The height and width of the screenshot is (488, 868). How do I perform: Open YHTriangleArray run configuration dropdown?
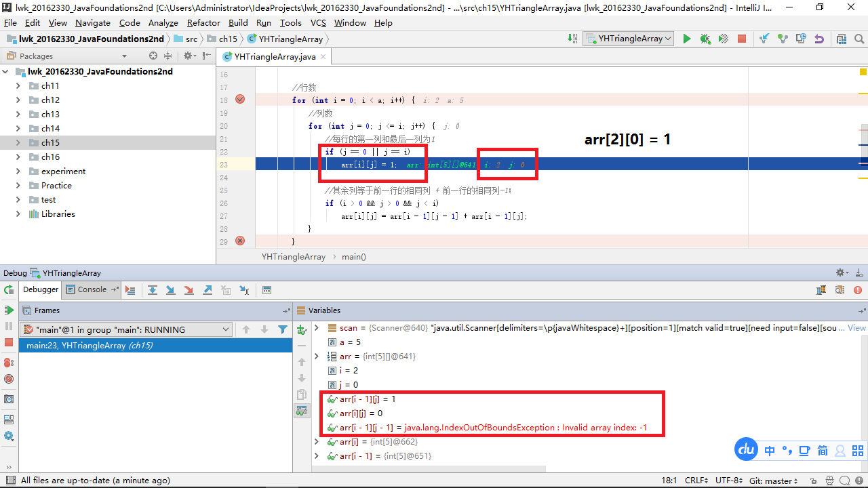point(629,39)
